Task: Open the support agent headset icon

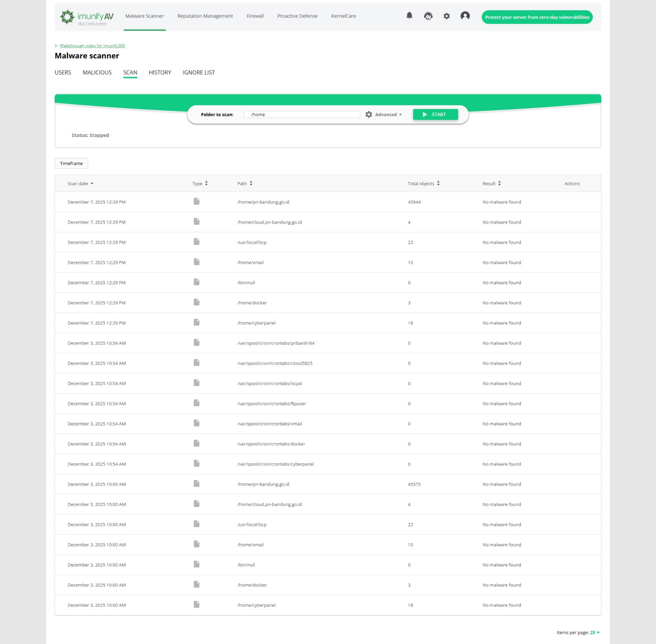Action: point(428,16)
